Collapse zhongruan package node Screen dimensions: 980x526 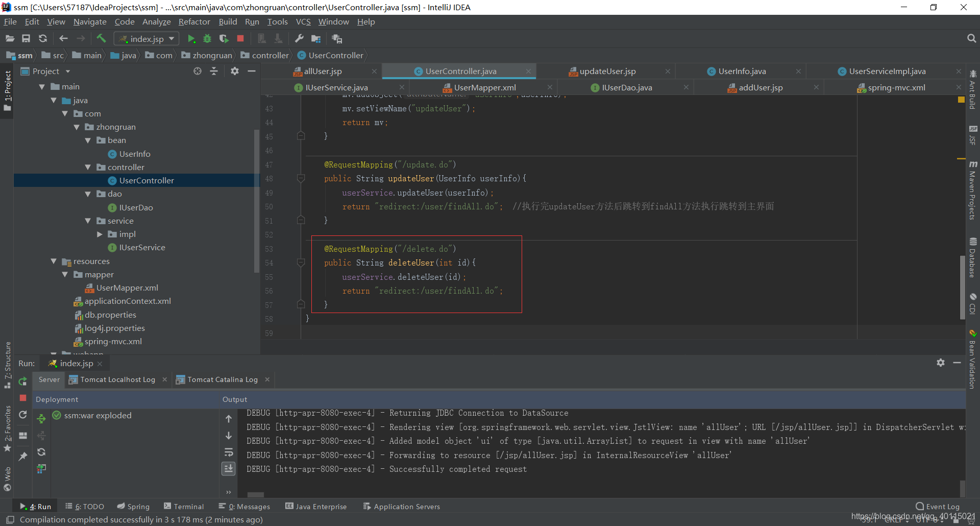(77, 127)
